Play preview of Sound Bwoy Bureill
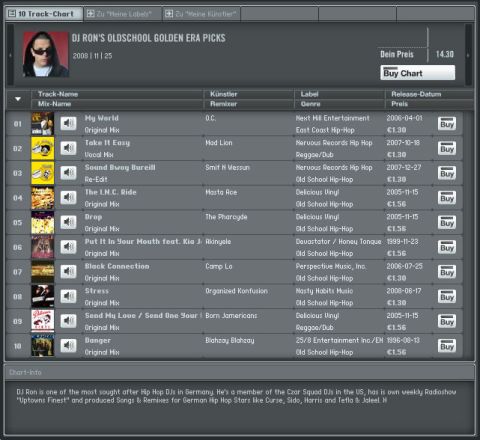The width and height of the screenshot is (480, 440). click(x=68, y=173)
